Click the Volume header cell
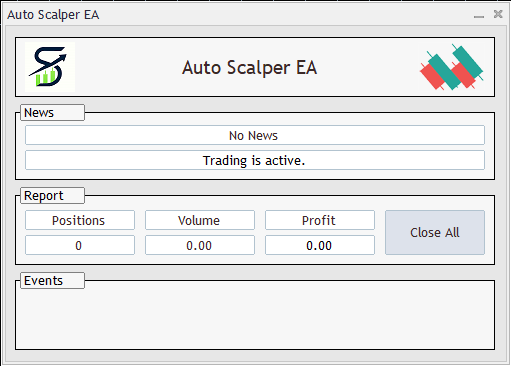This screenshot has width=511, height=366. (200, 220)
